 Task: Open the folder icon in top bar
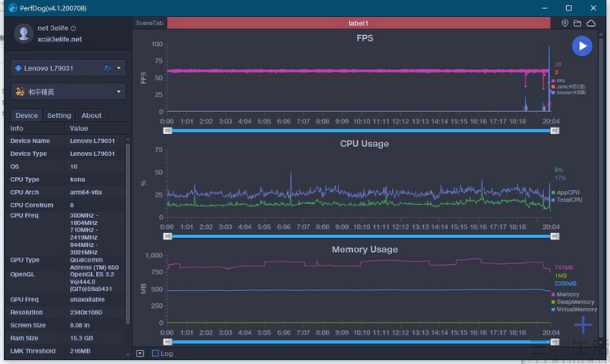pyautogui.click(x=577, y=24)
